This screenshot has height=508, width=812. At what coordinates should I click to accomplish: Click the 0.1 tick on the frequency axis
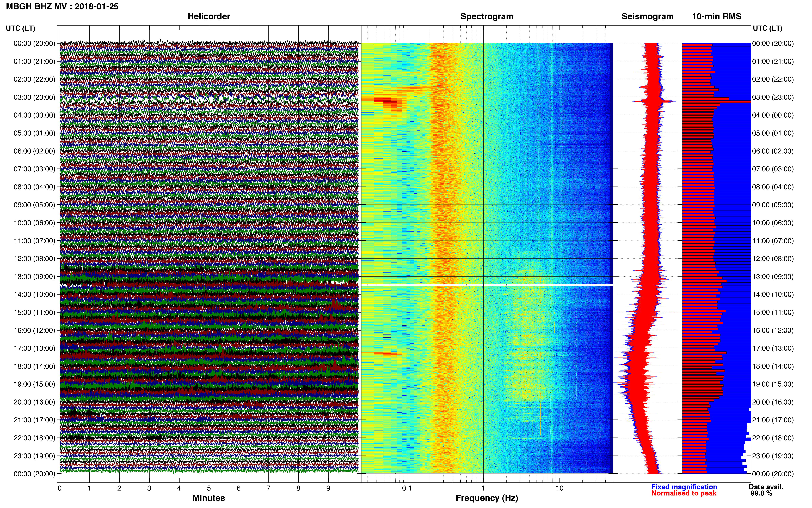click(407, 488)
